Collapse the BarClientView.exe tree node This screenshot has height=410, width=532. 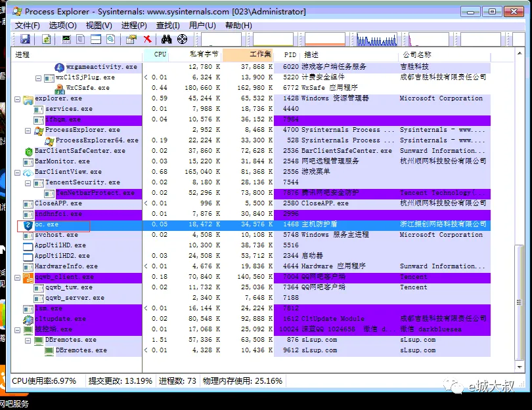(x=17, y=173)
